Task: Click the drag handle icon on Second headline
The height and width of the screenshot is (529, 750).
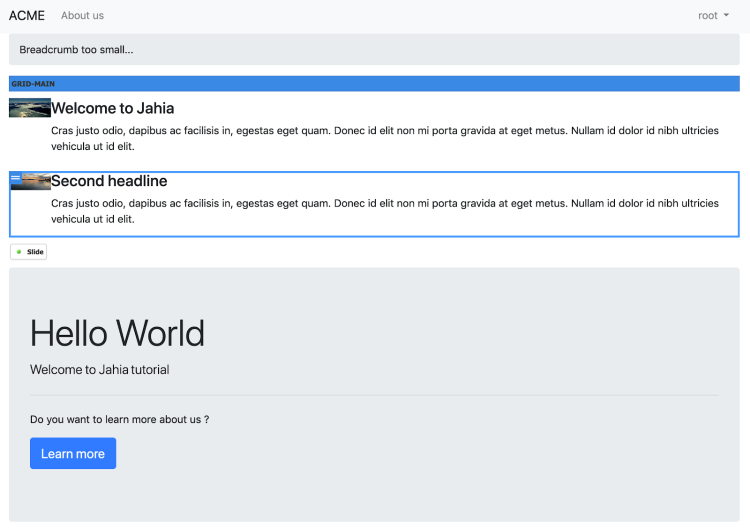Action: 16,177
